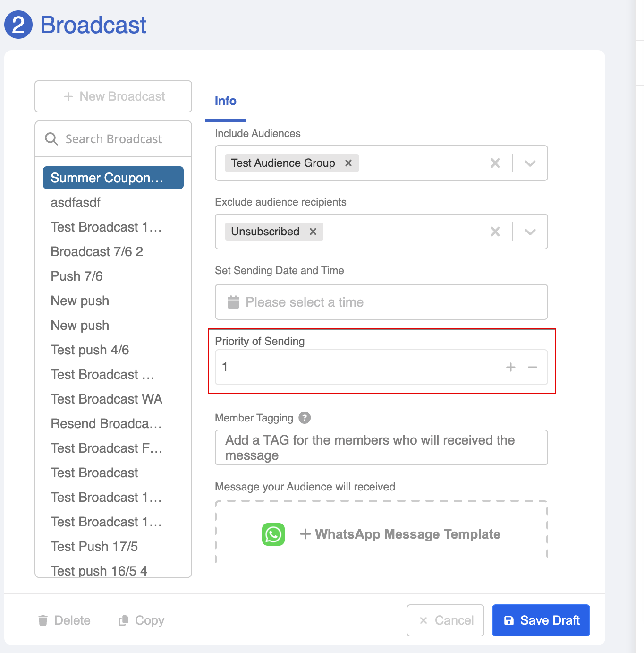This screenshot has width=644, height=653.
Task: Expand Exclude audience recipients dropdown
Action: point(530,232)
